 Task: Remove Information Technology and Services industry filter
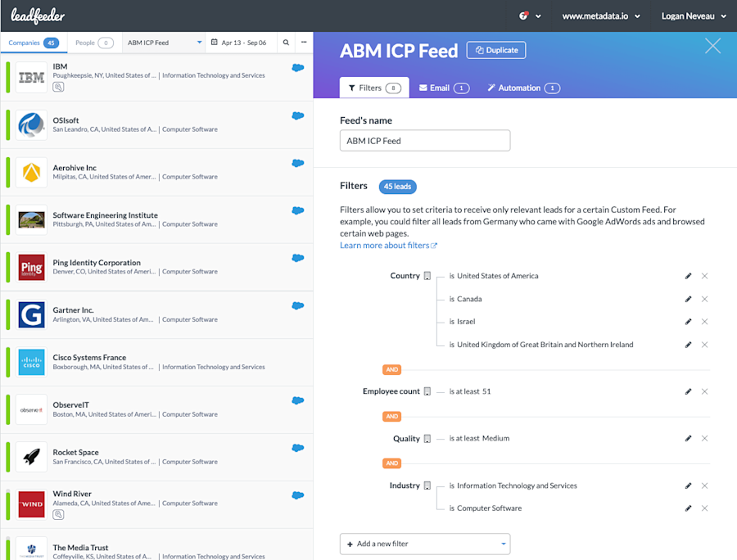(704, 485)
